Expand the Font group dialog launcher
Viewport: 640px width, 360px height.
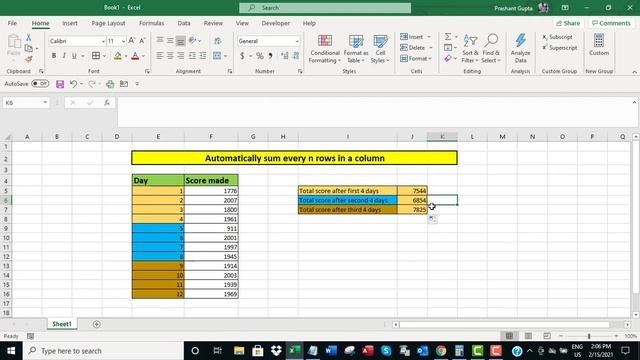(147, 71)
